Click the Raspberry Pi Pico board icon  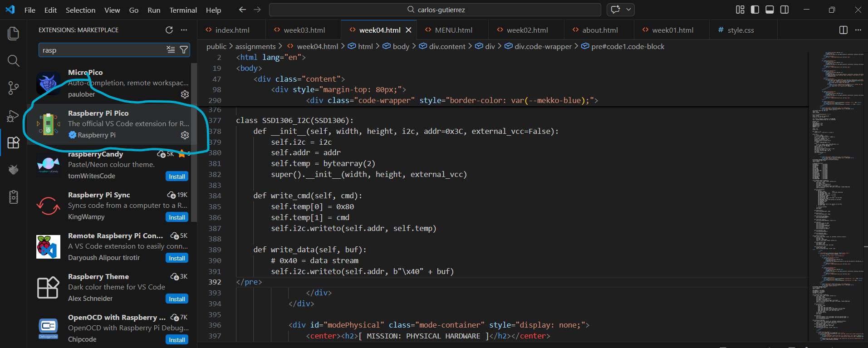click(48, 124)
